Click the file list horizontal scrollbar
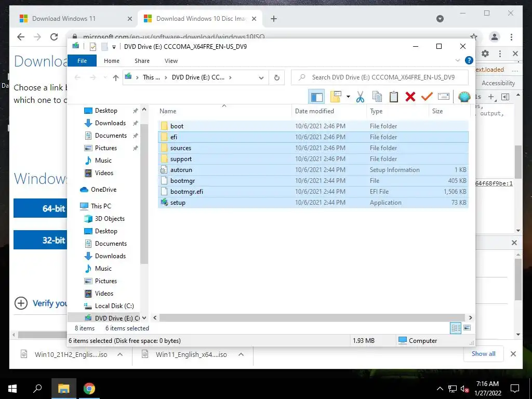 coord(312,318)
